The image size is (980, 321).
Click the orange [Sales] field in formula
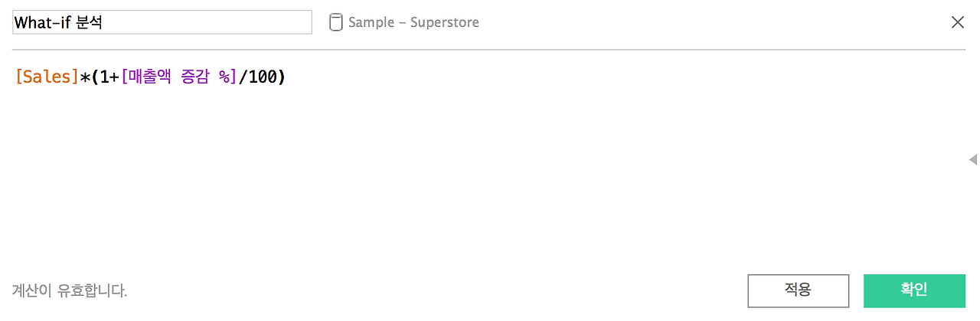point(47,77)
